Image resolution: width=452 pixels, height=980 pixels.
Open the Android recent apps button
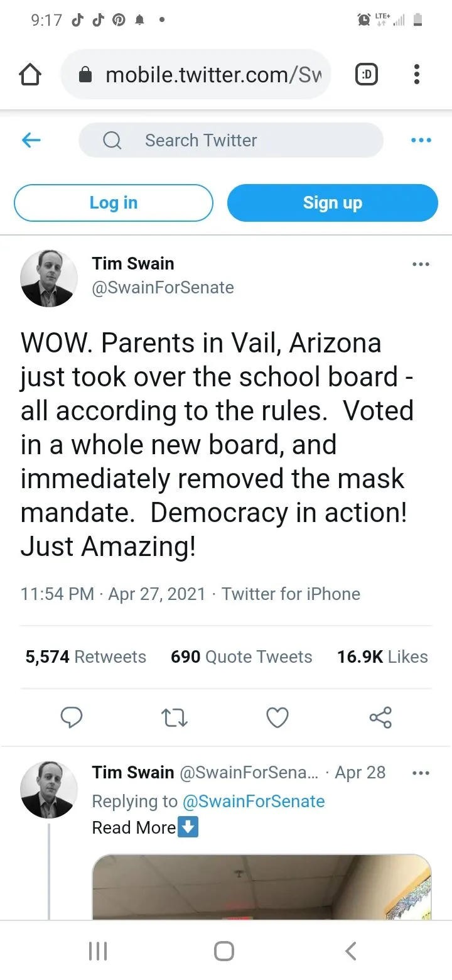click(98, 950)
